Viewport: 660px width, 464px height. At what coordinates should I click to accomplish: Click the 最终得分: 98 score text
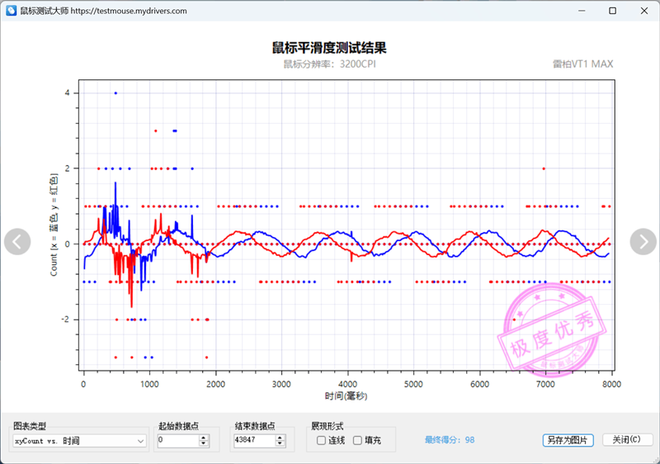pos(449,440)
